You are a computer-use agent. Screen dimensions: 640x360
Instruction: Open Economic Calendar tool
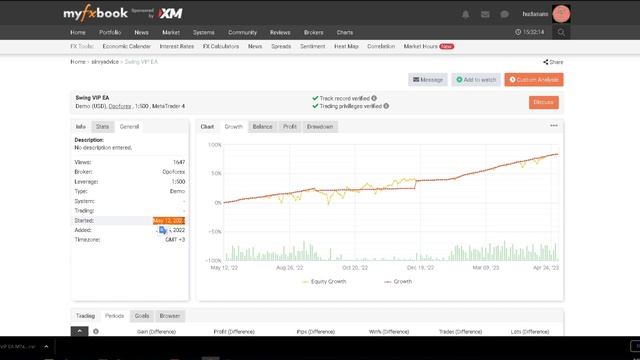tap(127, 47)
